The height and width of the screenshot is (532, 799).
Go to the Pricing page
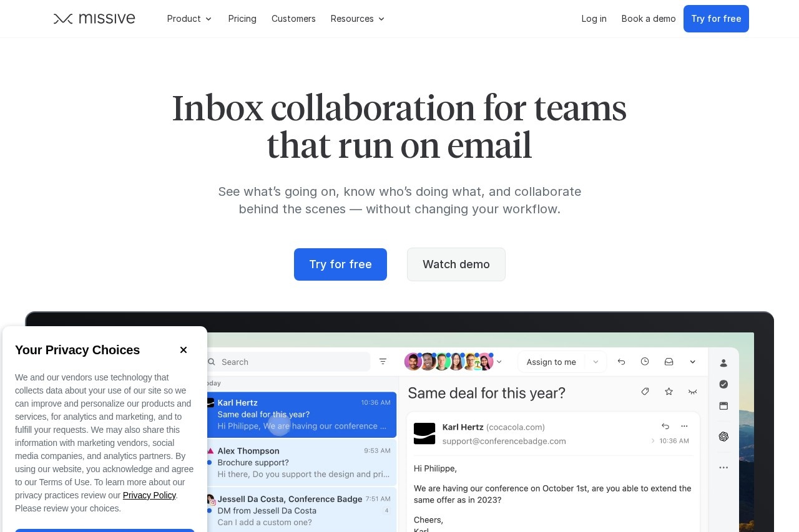coord(242,19)
